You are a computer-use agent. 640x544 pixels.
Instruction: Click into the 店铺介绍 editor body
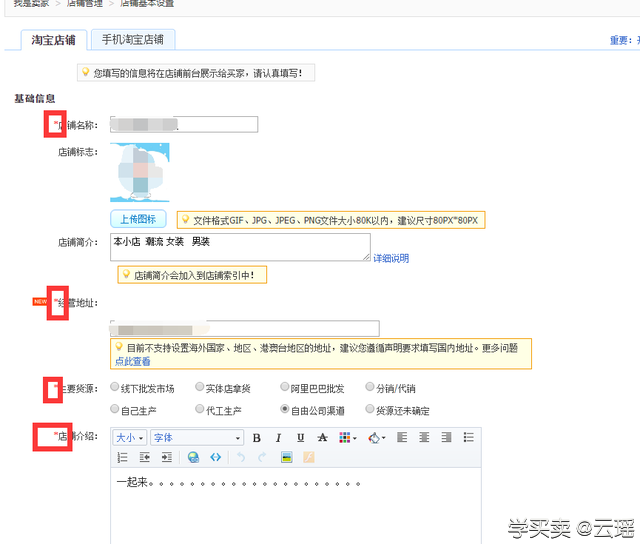tap(296, 506)
